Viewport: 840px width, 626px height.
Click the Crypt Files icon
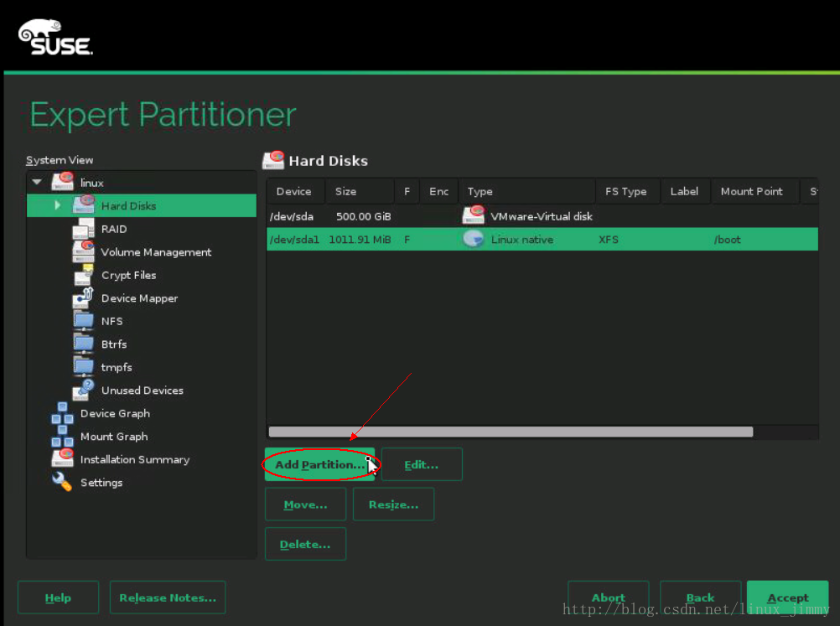click(84, 275)
